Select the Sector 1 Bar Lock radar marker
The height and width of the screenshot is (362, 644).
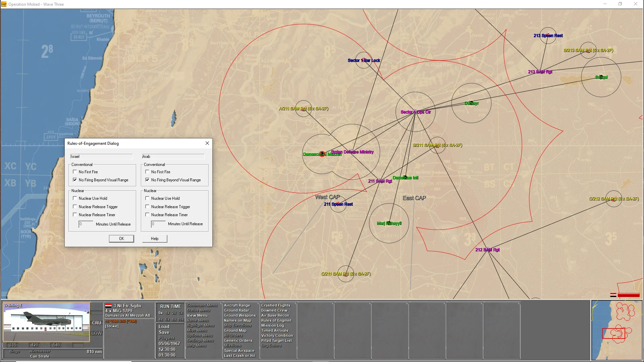pos(364,60)
